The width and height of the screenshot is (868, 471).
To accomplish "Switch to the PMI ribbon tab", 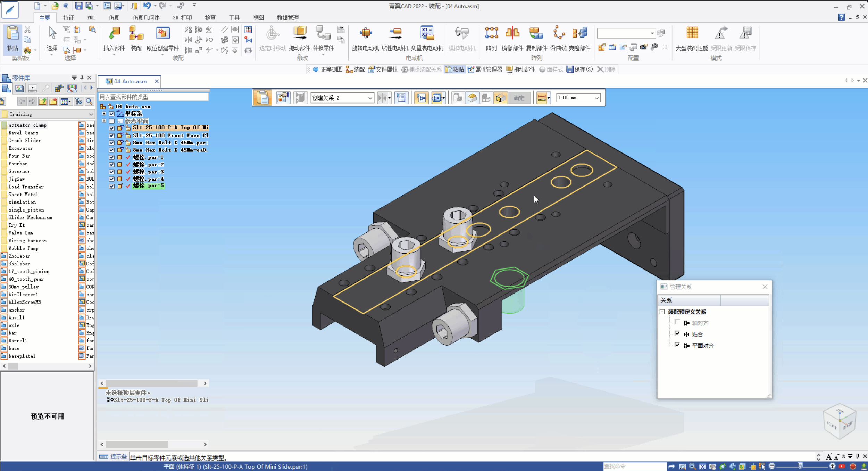I will point(91,18).
